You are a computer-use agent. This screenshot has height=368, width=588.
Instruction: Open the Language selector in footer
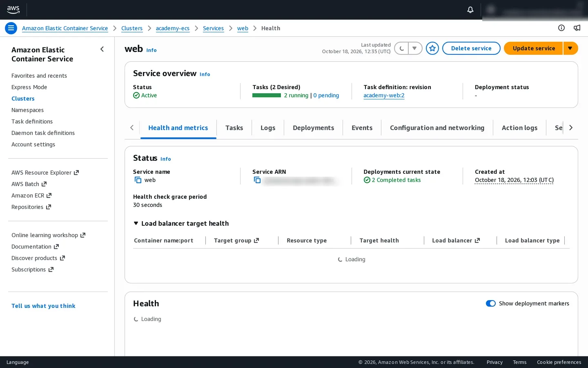point(18,362)
